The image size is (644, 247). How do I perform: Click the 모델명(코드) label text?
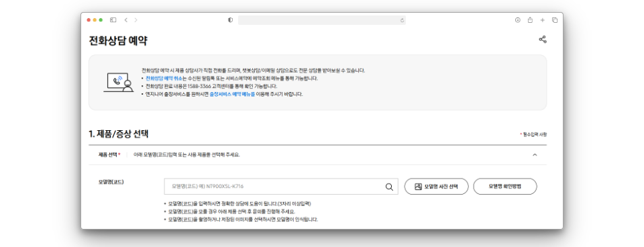pyautogui.click(x=111, y=182)
